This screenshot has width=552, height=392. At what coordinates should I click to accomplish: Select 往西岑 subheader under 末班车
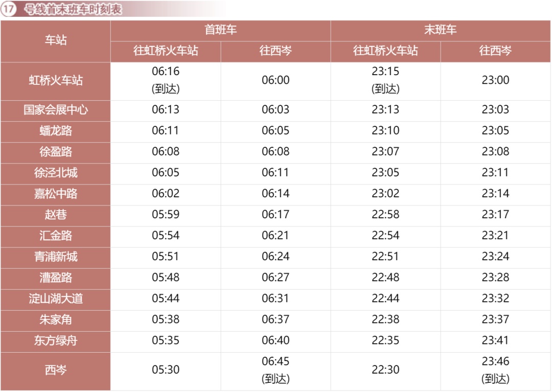495,51
